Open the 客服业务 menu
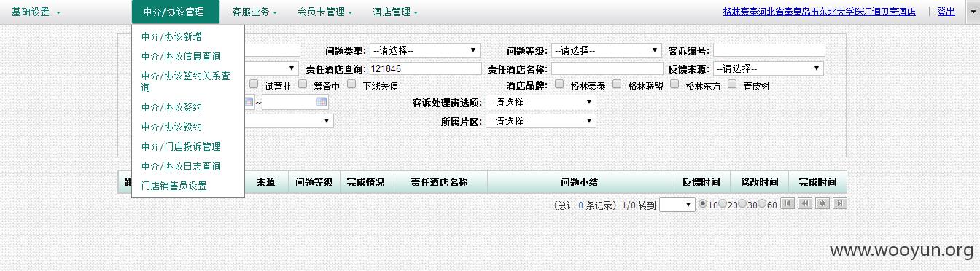The image size is (980, 271). [x=254, y=12]
